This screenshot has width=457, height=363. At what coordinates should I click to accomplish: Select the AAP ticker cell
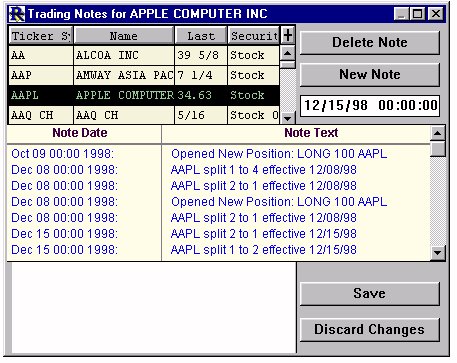(x=41, y=75)
